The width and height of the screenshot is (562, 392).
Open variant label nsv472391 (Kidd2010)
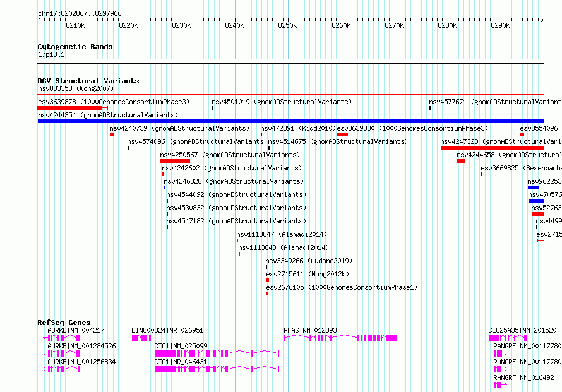pyautogui.click(x=298, y=128)
